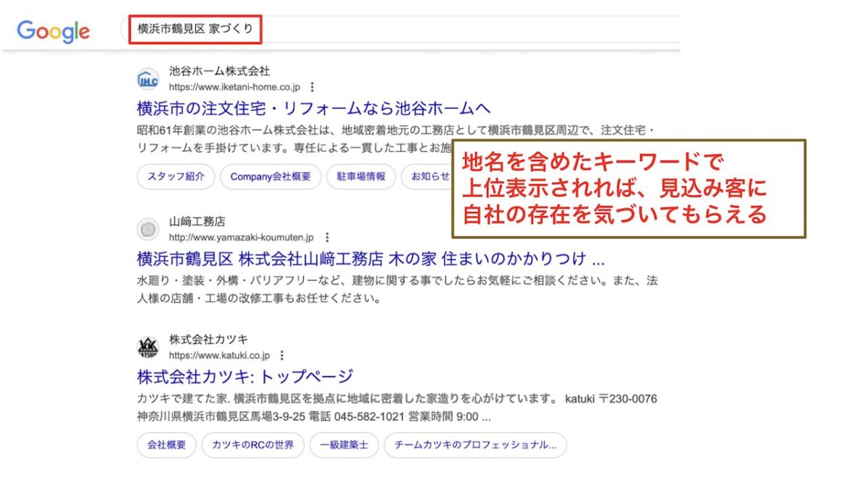Click the 山﨑工務店 favicon
The width and height of the screenshot is (868, 485).
148,229
